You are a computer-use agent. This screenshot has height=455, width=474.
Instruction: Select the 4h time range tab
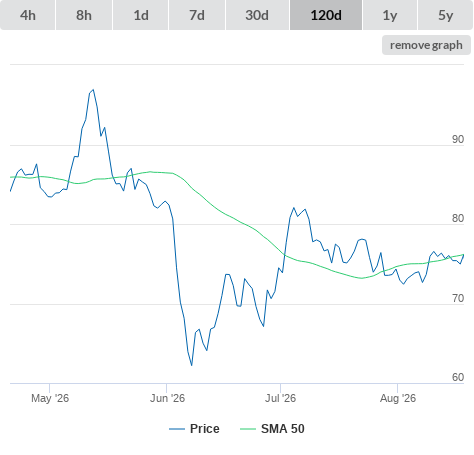click(x=28, y=15)
